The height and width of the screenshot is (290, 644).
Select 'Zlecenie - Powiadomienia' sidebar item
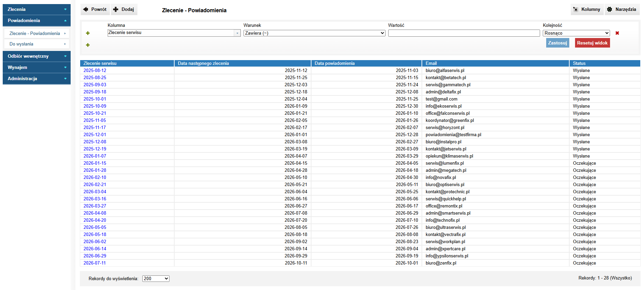click(37, 34)
